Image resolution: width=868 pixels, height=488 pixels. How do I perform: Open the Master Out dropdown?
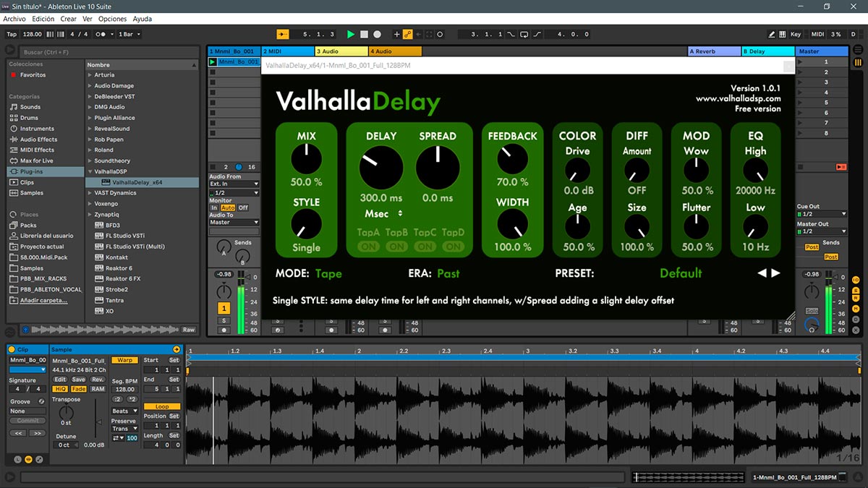pos(822,231)
